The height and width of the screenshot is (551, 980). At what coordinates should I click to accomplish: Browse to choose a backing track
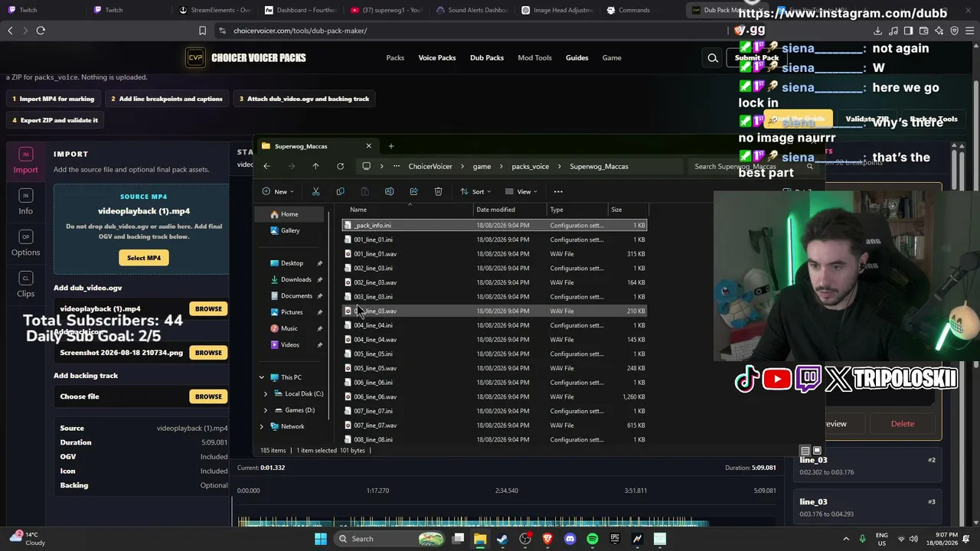(x=208, y=396)
